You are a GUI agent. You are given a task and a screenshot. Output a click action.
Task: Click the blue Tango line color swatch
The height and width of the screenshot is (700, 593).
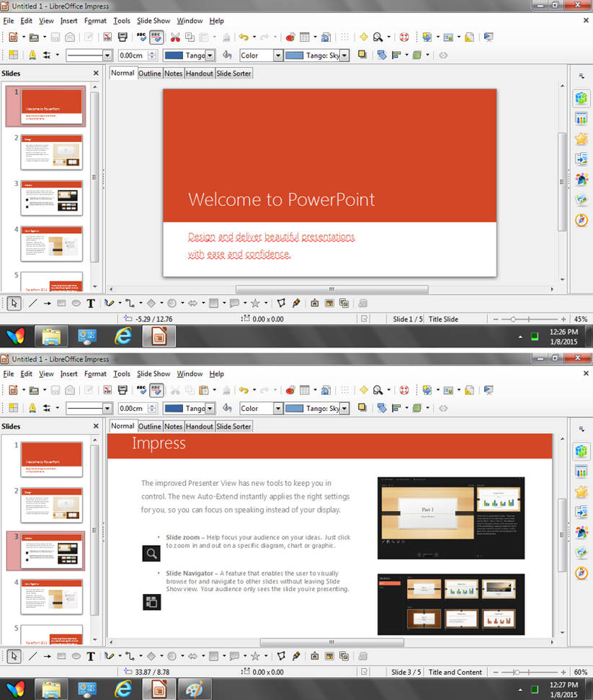point(173,55)
